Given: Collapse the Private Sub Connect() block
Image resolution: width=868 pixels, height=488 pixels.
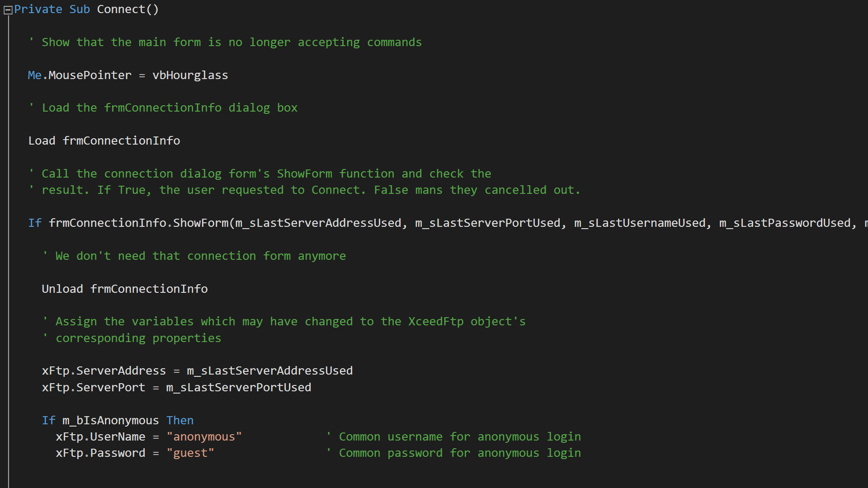Looking at the screenshot, I should click(x=8, y=10).
